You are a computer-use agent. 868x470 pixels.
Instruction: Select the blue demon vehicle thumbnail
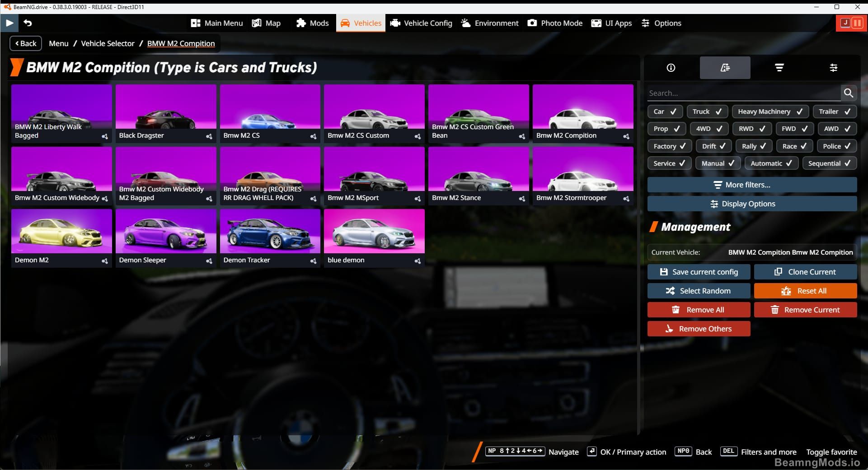(x=374, y=233)
